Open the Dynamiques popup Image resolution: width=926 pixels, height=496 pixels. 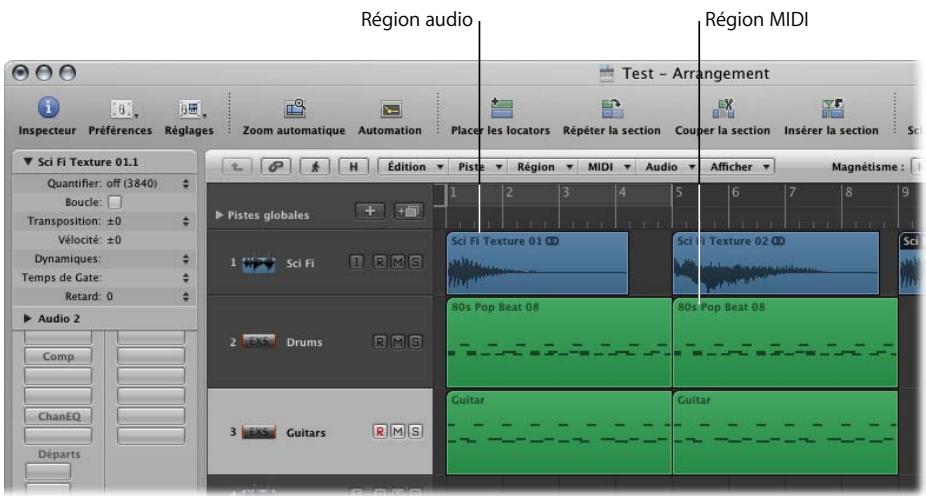click(x=185, y=259)
